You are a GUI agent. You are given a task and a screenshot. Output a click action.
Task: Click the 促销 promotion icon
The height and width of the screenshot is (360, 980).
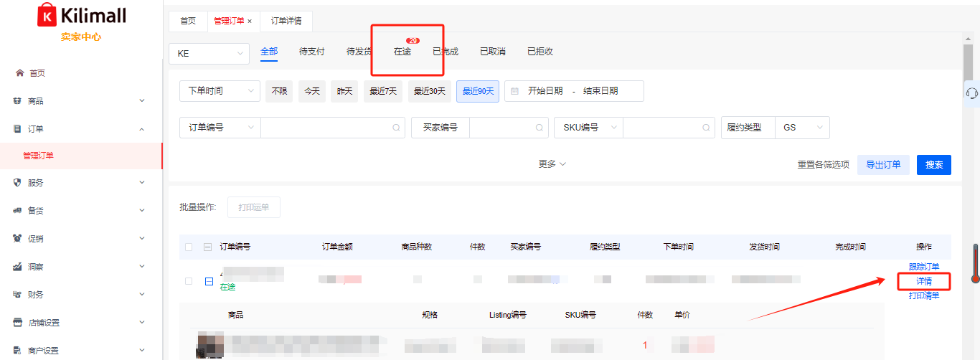click(18, 239)
